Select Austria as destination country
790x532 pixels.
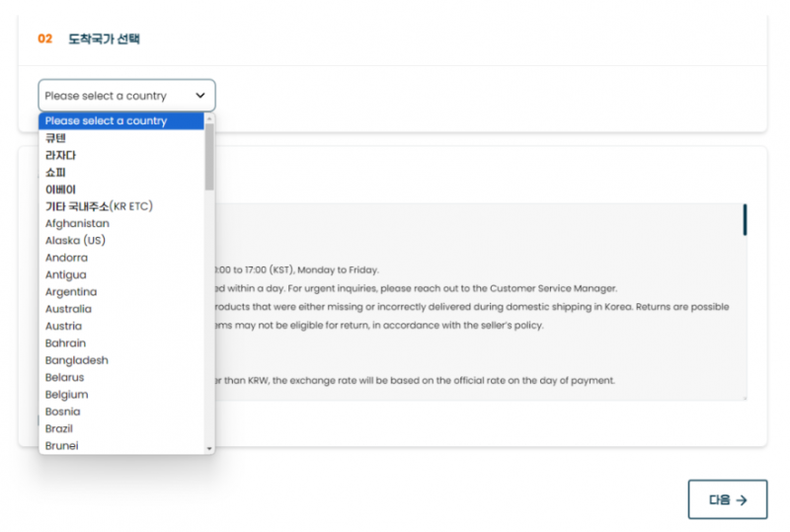121,327
